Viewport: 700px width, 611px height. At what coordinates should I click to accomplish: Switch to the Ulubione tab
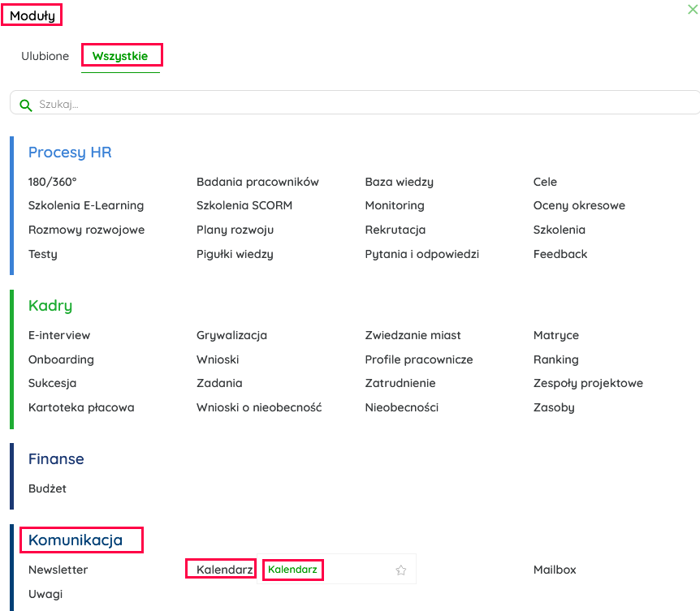point(45,57)
